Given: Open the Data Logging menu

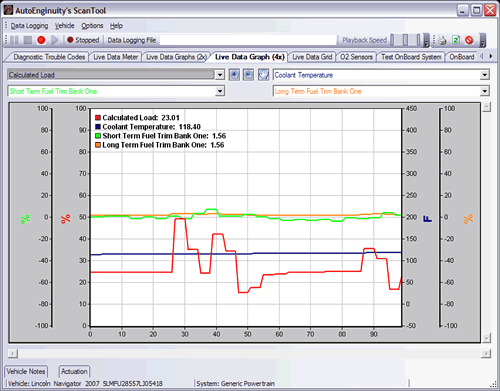Looking at the screenshot, I should 29,26.
